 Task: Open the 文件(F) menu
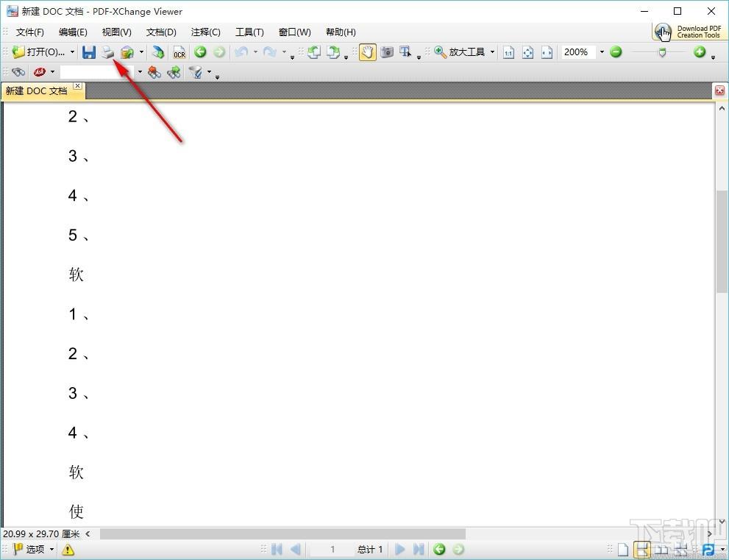29,32
